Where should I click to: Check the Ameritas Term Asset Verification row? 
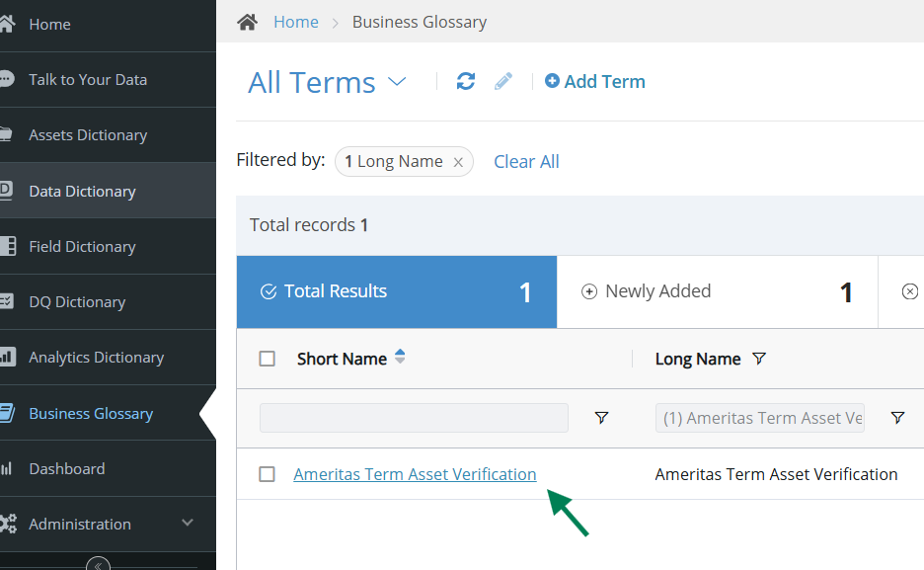click(267, 474)
